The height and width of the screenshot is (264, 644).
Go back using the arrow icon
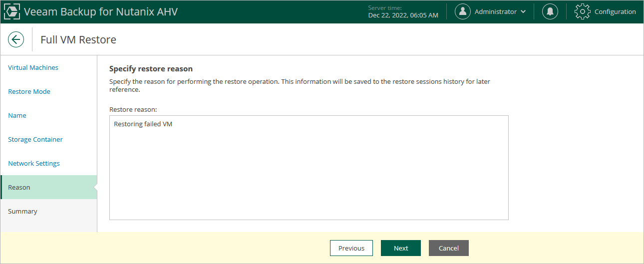pos(16,39)
